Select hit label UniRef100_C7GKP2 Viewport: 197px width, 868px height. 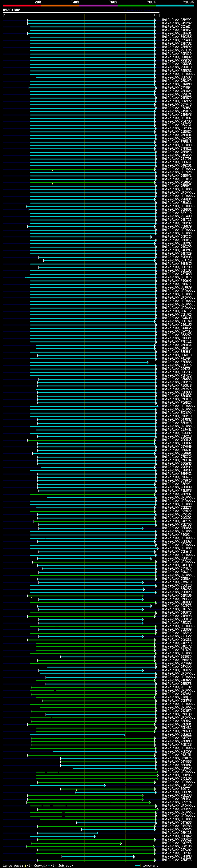pyautogui.click(x=177, y=670)
